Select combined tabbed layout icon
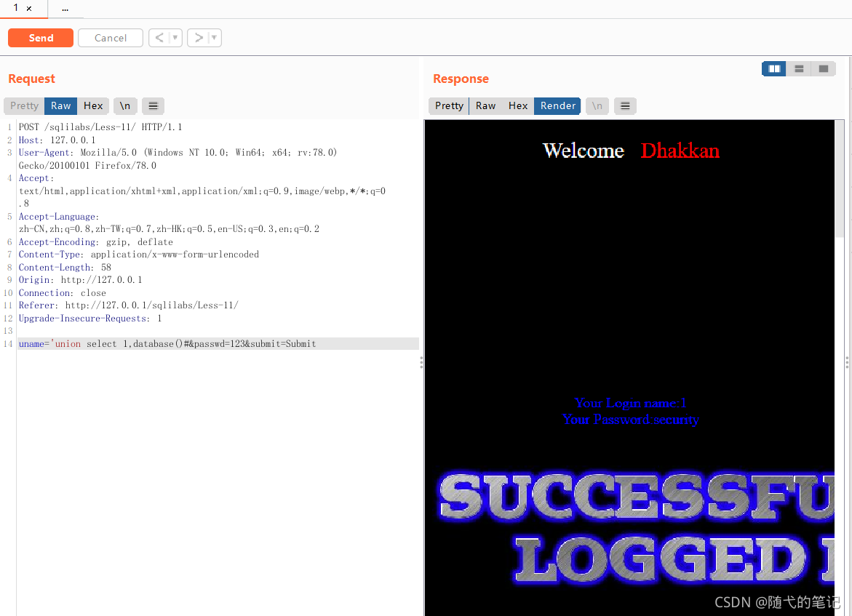This screenshot has height=616, width=852. click(823, 69)
